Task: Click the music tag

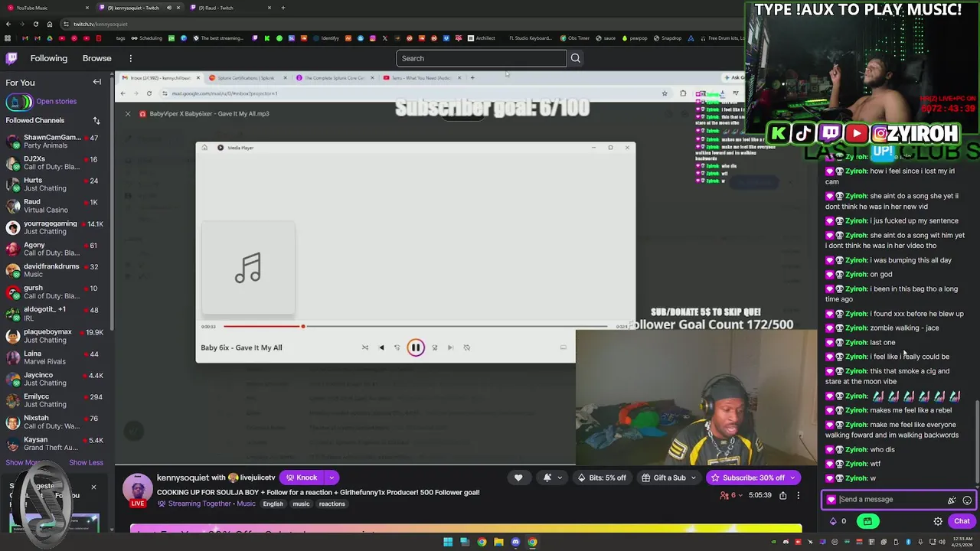Action: 301,504
